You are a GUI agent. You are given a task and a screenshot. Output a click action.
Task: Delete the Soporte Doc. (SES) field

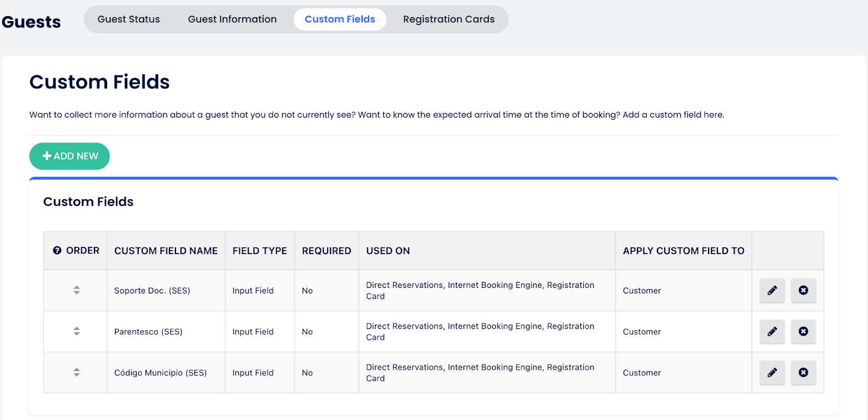point(803,291)
